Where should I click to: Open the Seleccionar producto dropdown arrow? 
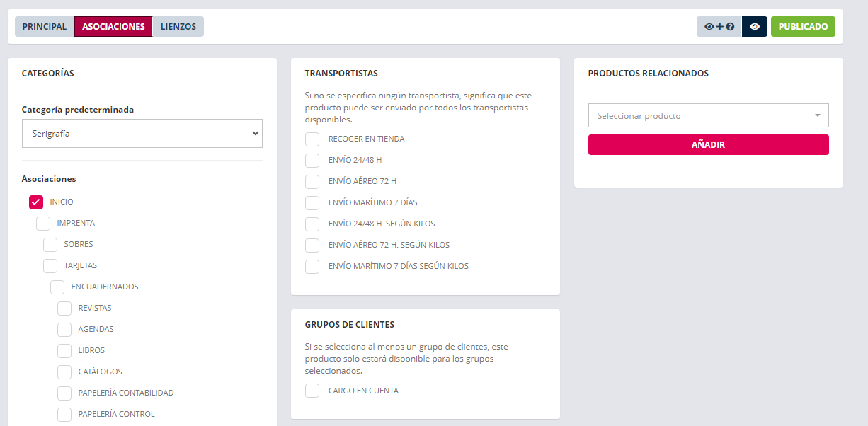click(817, 115)
